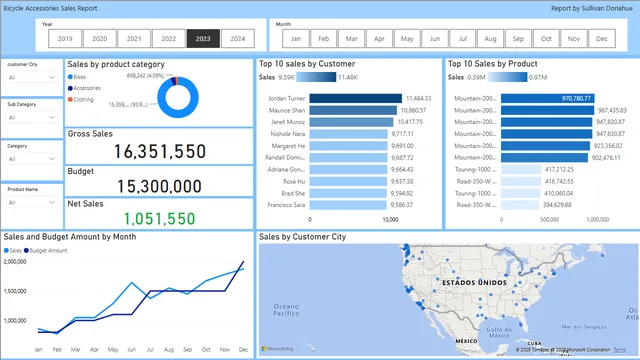Select year 2020 in Year slicer

pyautogui.click(x=100, y=39)
